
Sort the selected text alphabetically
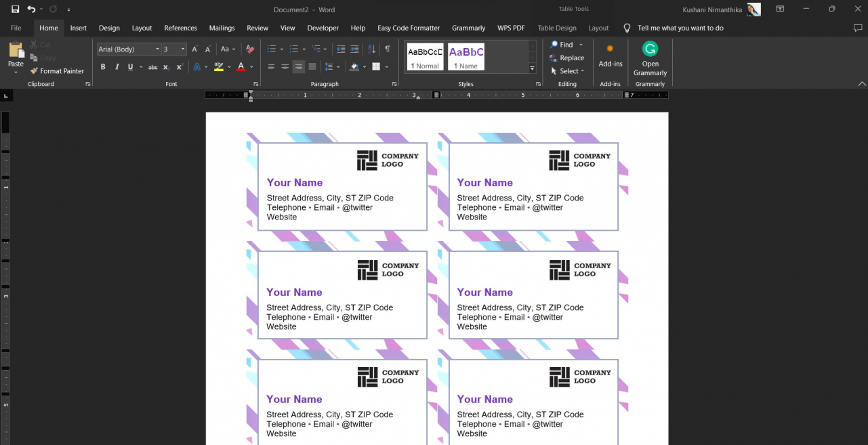[371, 49]
